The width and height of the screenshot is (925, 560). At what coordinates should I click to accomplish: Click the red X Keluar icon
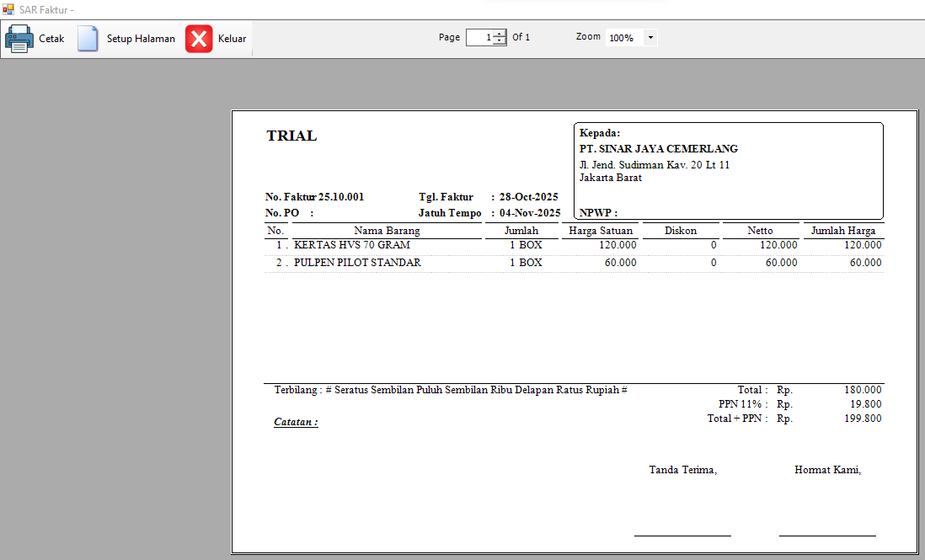[200, 39]
